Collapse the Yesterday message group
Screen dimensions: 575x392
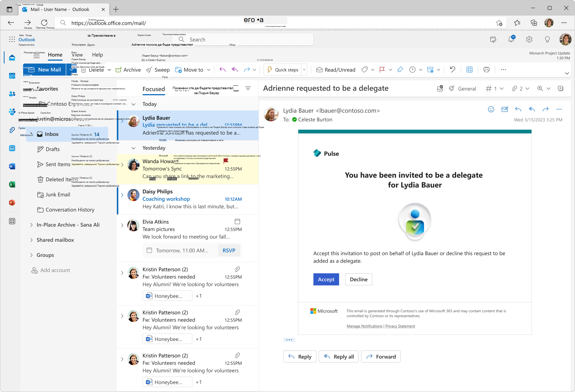click(133, 148)
